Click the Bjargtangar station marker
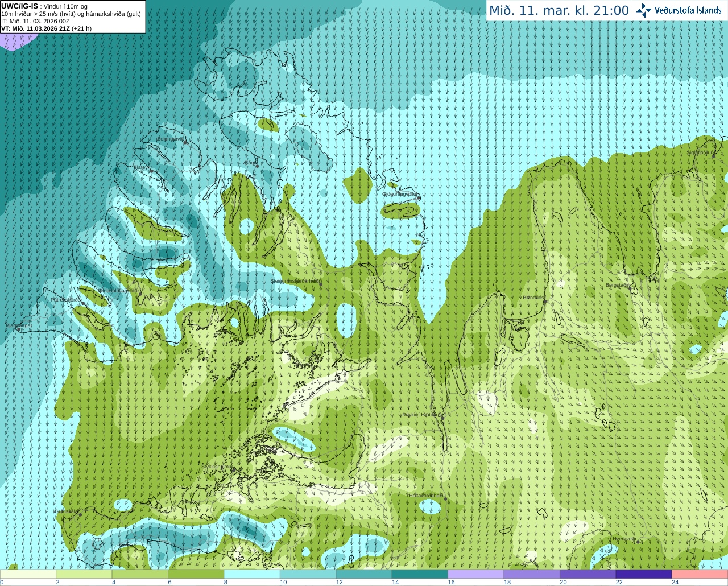 pyautogui.click(x=19, y=329)
